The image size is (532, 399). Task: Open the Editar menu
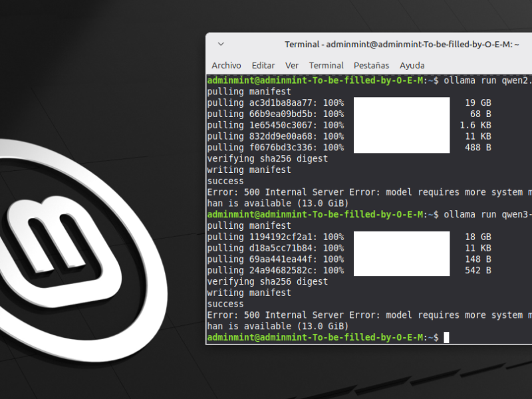[x=263, y=65]
